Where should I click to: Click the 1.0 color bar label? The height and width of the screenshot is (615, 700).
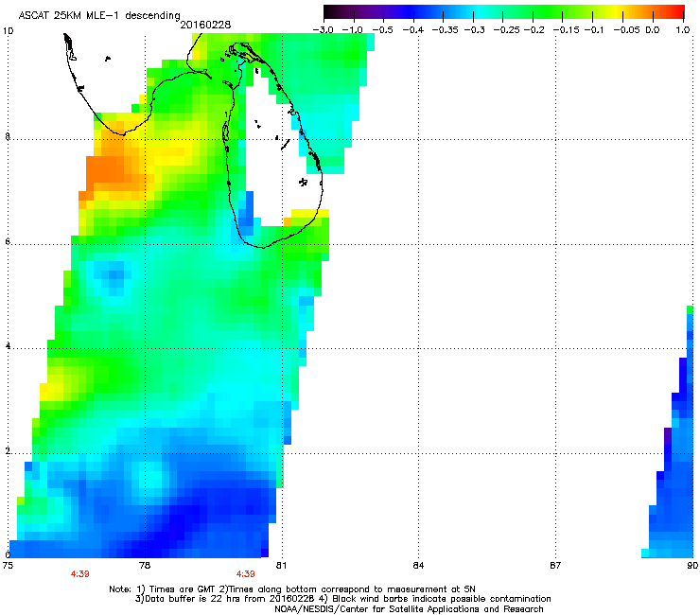point(683,30)
